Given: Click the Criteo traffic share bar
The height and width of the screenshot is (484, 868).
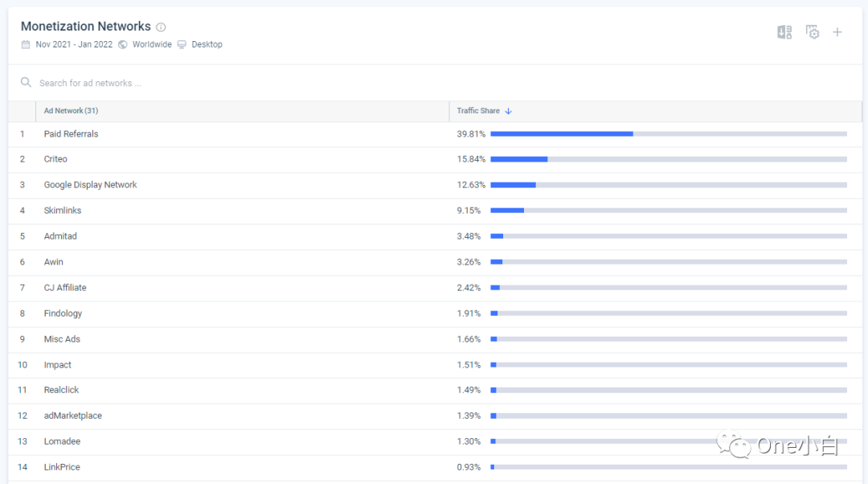Looking at the screenshot, I should [518, 158].
